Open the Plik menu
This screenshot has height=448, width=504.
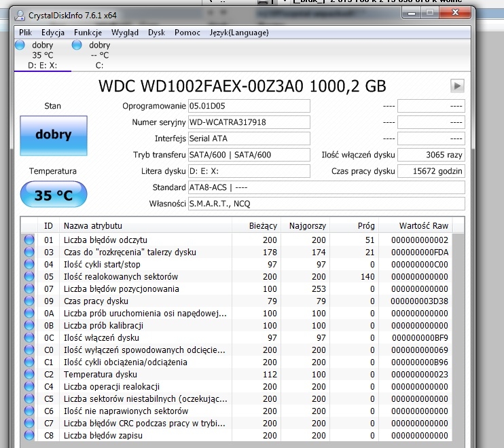tap(25, 33)
